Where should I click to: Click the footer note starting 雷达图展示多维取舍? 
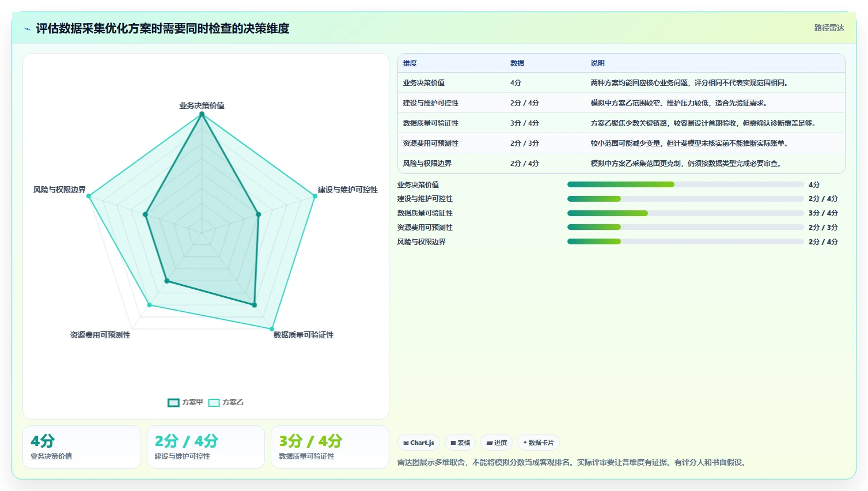(x=573, y=462)
